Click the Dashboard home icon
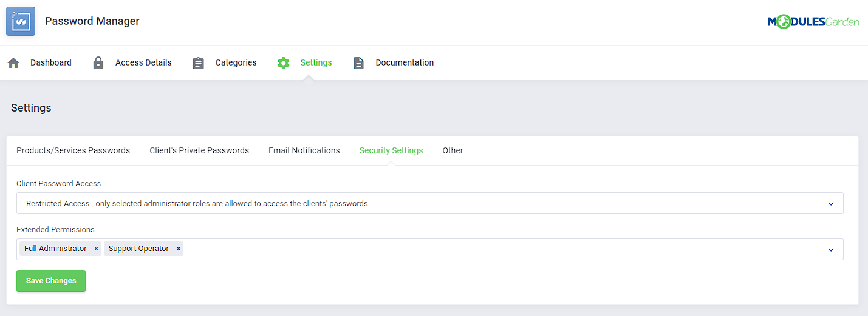This screenshot has width=868, height=316. click(x=13, y=63)
